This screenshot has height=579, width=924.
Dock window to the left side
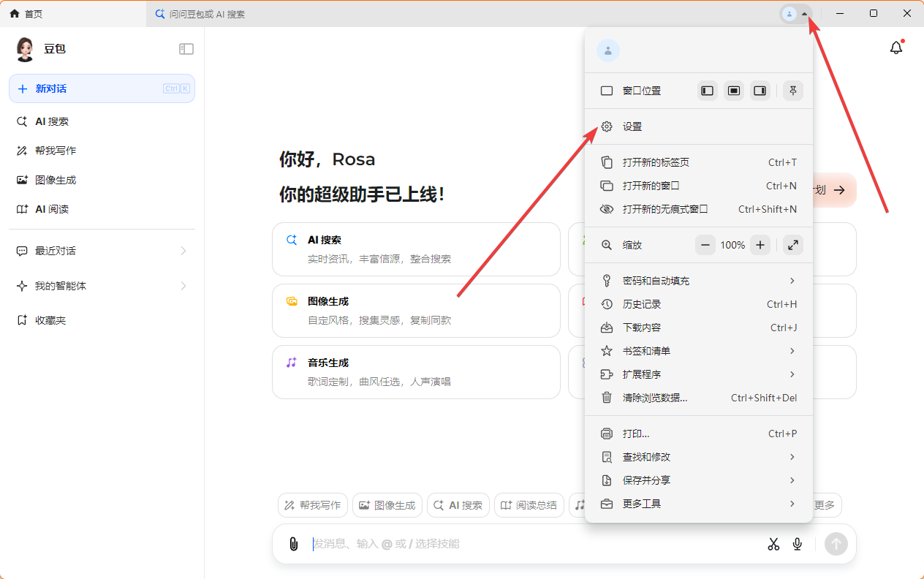point(707,91)
